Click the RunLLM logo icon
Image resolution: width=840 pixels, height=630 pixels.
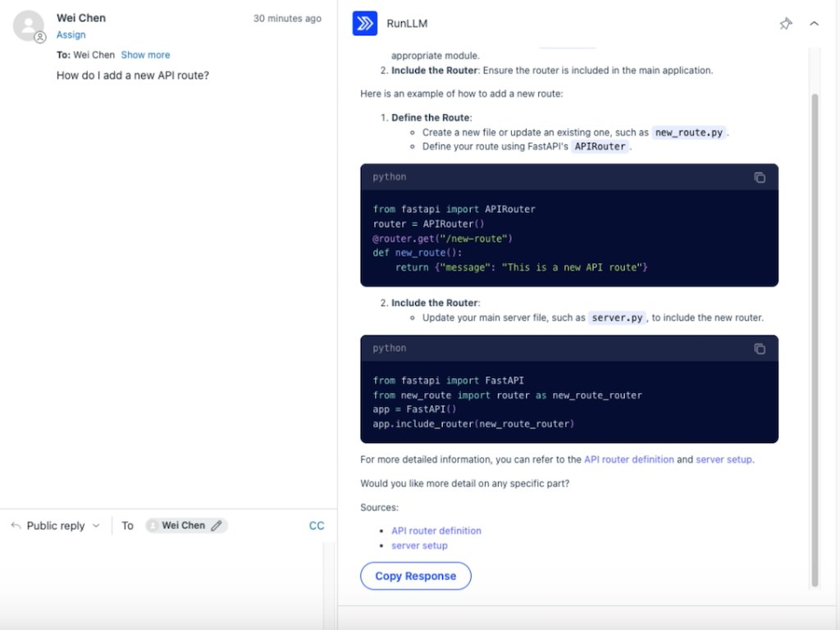coord(364,24)
